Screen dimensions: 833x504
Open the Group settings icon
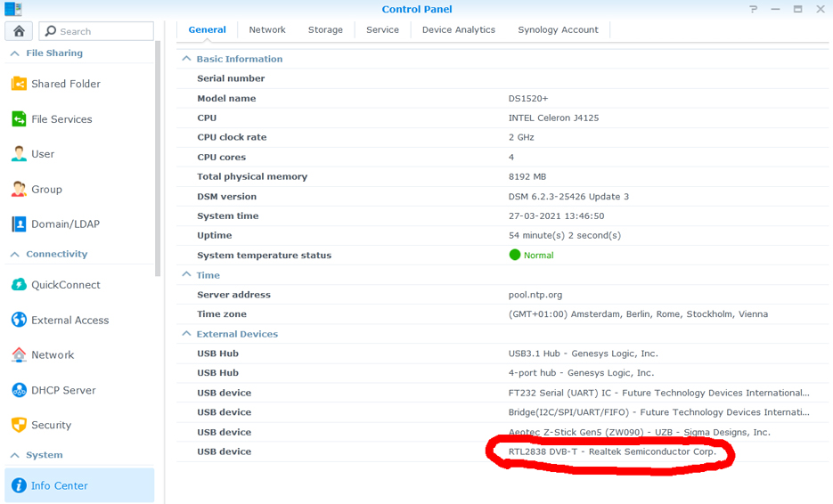tap(19, 189)
